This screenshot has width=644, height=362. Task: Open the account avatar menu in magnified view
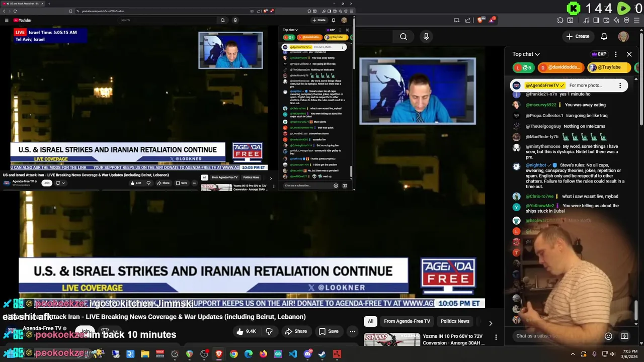[623, 36]
